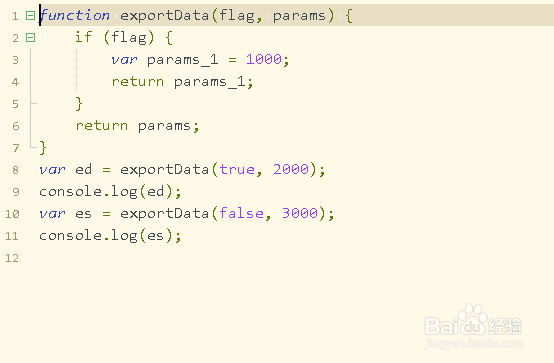Click the 'if' keyword on line 2
554x363 pixels.
tap(84, 37)
